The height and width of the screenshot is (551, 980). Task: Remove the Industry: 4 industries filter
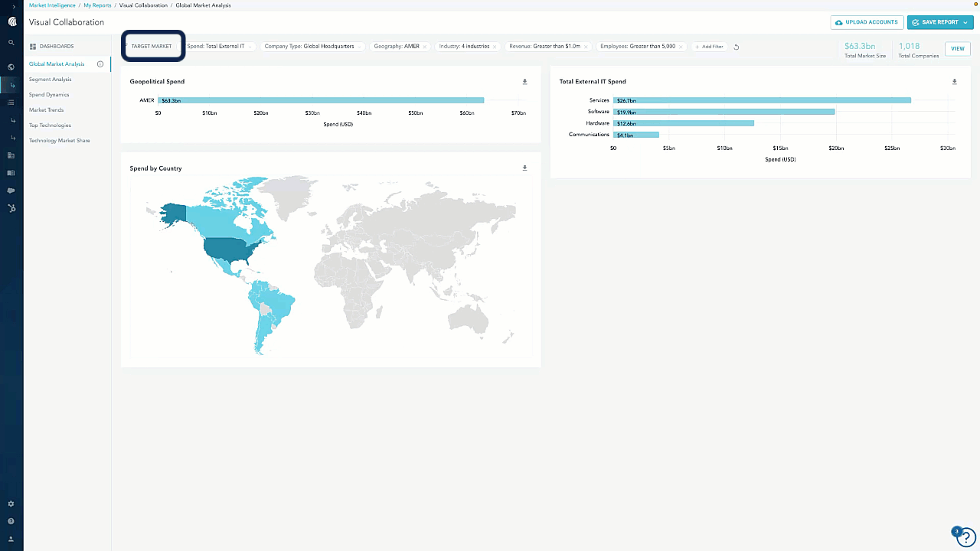[495, 47]
